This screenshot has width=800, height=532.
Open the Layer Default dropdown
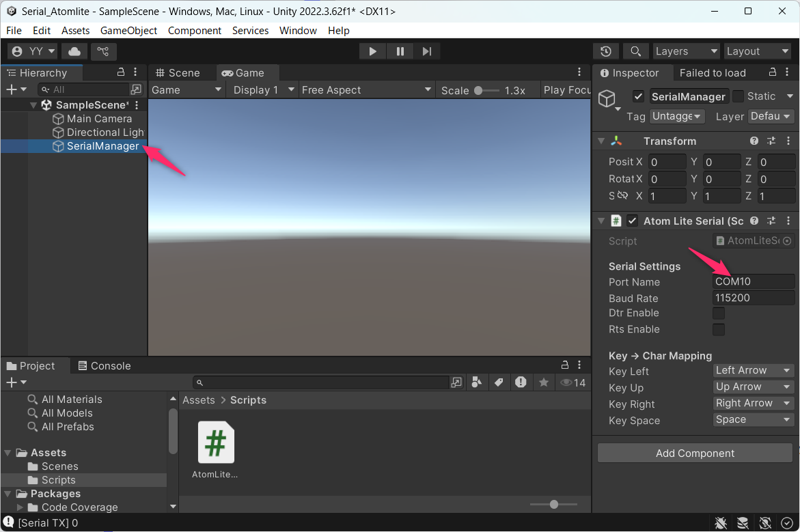771,116
